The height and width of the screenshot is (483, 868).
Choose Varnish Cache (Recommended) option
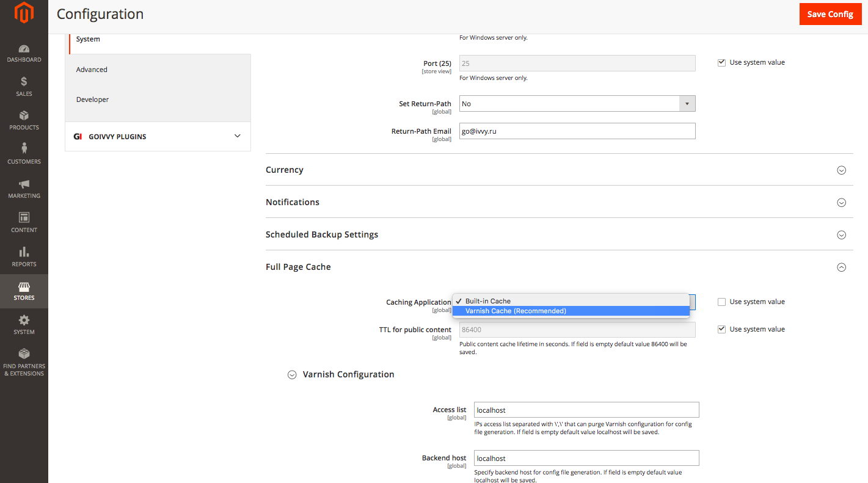coord(516,311)
